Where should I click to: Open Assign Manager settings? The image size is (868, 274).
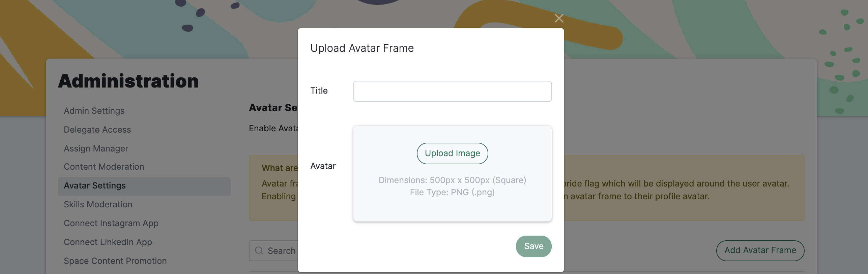click(x=96, y=148)
